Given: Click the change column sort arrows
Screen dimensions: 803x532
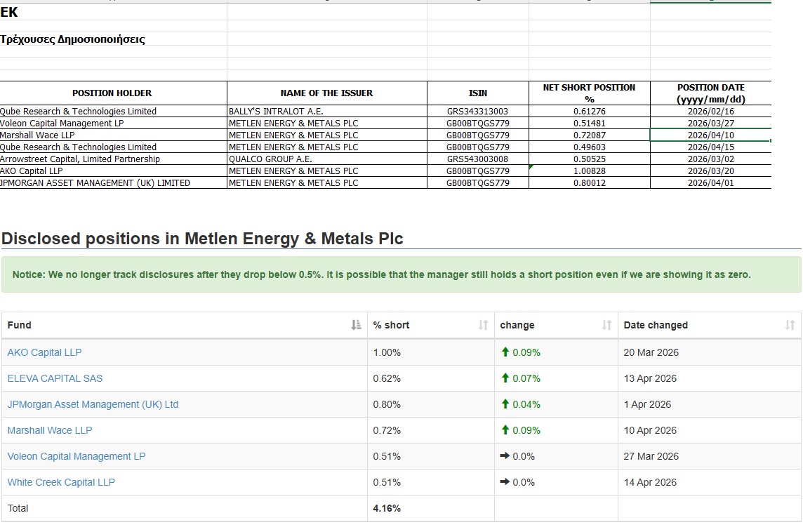Looking at the screenshot, I should coord(606,325).
